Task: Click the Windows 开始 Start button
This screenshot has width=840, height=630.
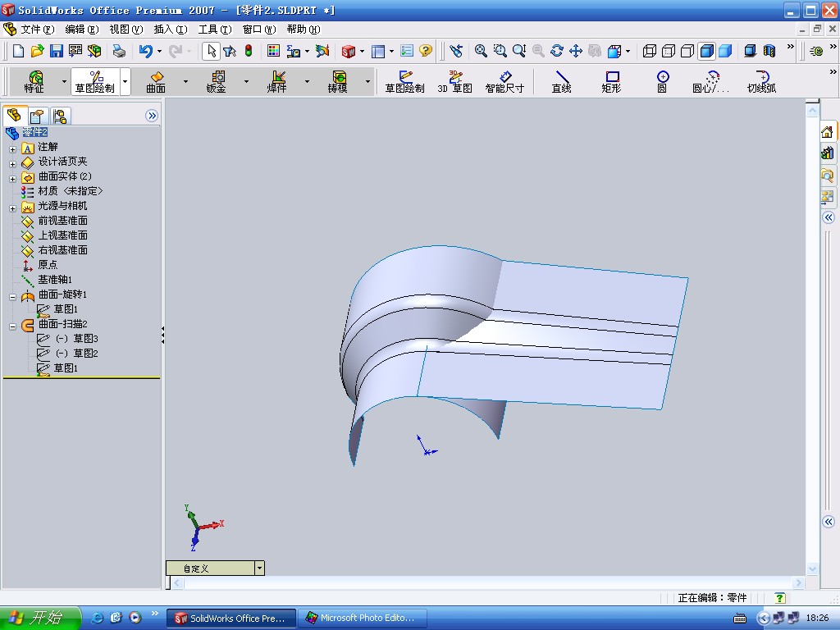Action: (x=40, y=618)
